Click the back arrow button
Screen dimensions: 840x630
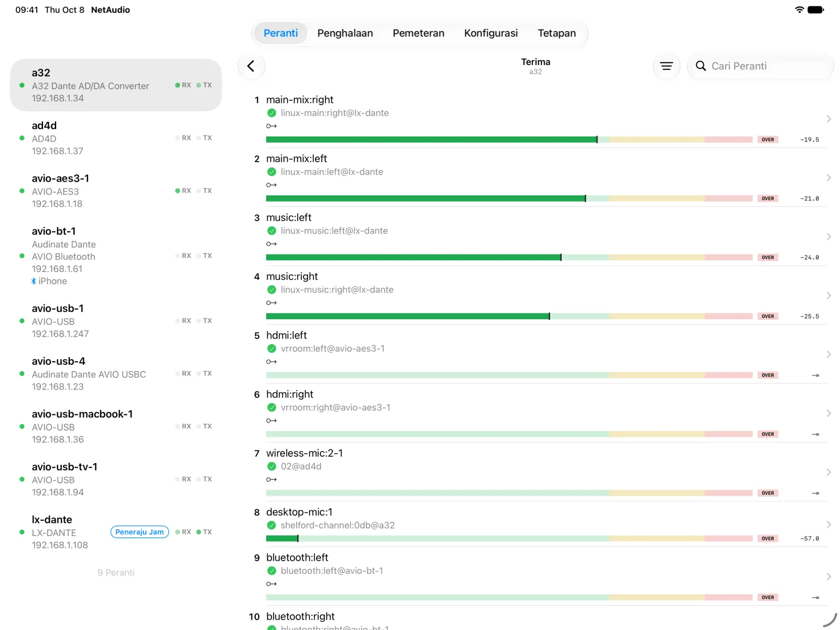click(251, 66)
